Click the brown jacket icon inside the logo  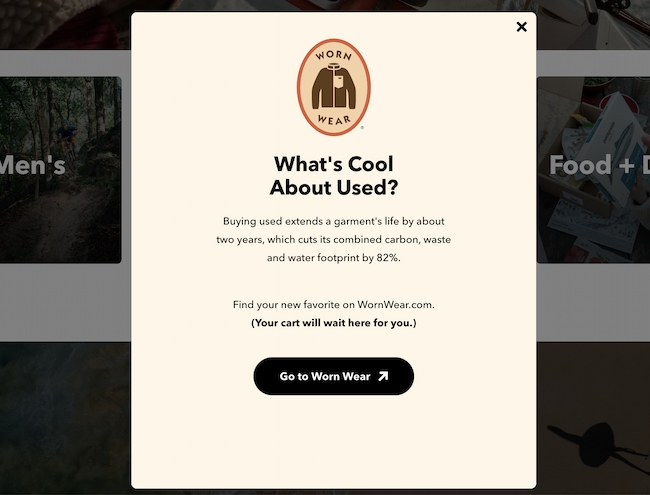pos(334,86)
